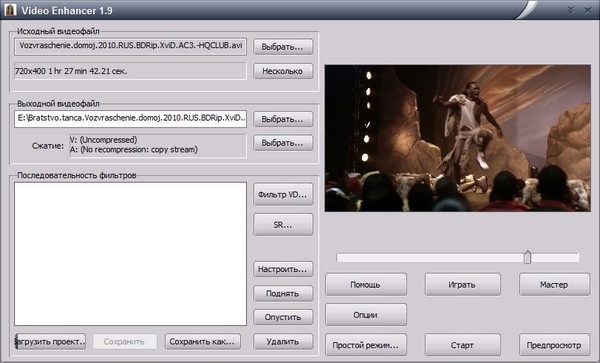Screen dimensions: 600x363
Task: Click Выбрать... button next to Сжатие
Action: [x=283, y=143]
